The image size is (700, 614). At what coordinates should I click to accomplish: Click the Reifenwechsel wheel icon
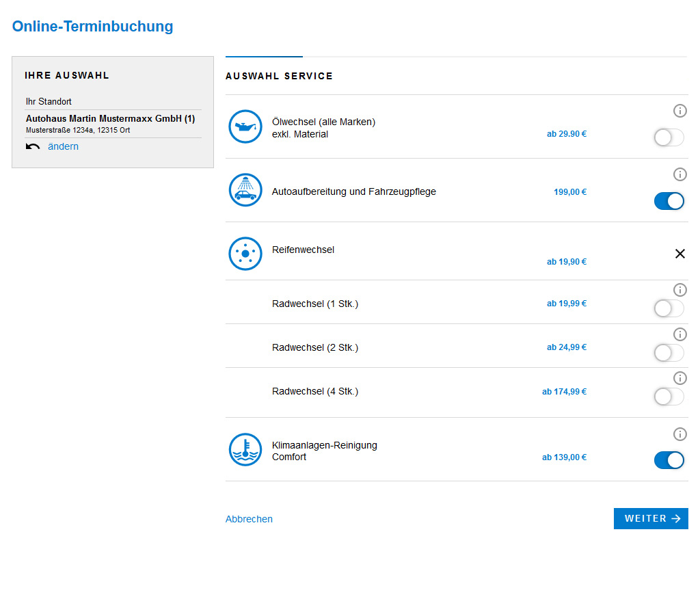(x=245, y=254)
